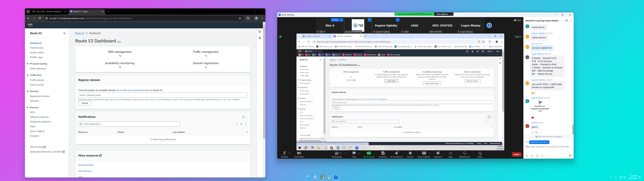Open Hosted zones in the Route 53 sidebar
The height and width of the screenshot is (181, 644).
coord(36,48)
